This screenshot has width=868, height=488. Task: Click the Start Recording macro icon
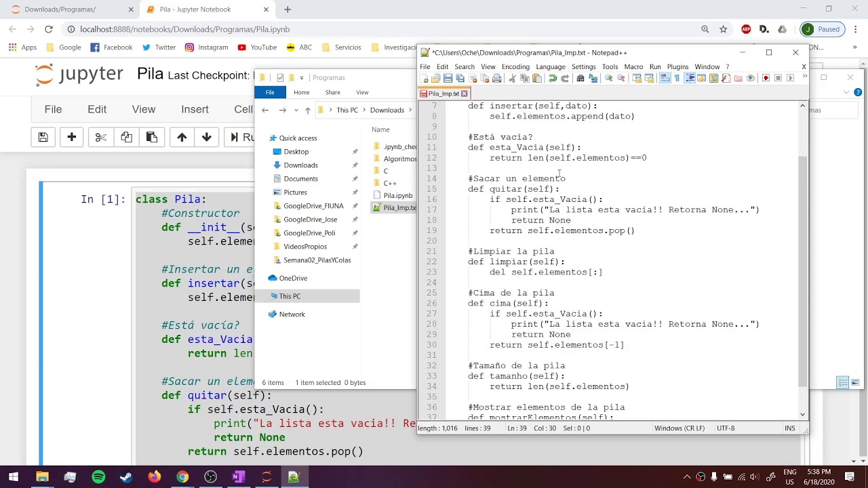click(766, 78)
